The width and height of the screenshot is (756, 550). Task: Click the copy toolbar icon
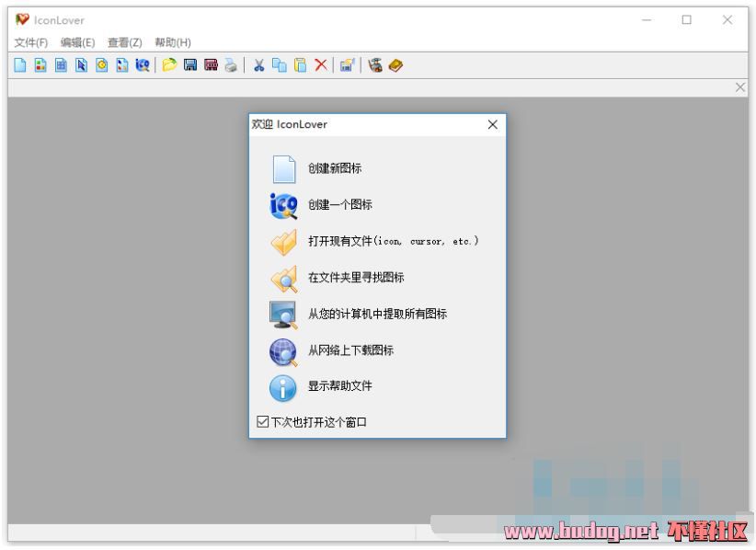tap(280, 64)
